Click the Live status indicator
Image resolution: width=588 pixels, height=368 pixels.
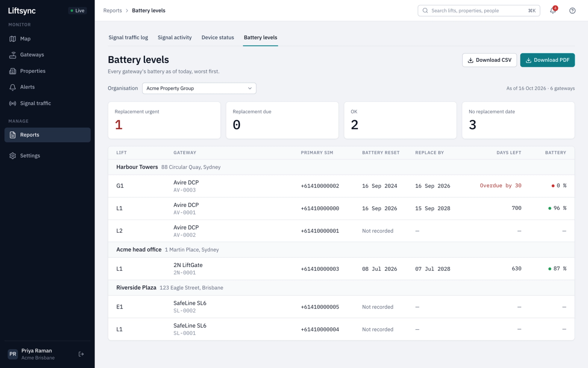tap(78, 11)
